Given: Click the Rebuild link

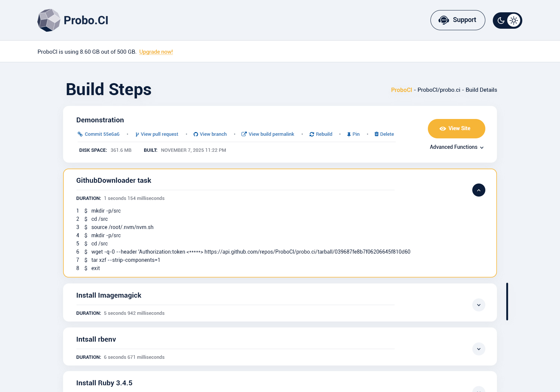Looking at the screenshot, I should click(324, 134).
